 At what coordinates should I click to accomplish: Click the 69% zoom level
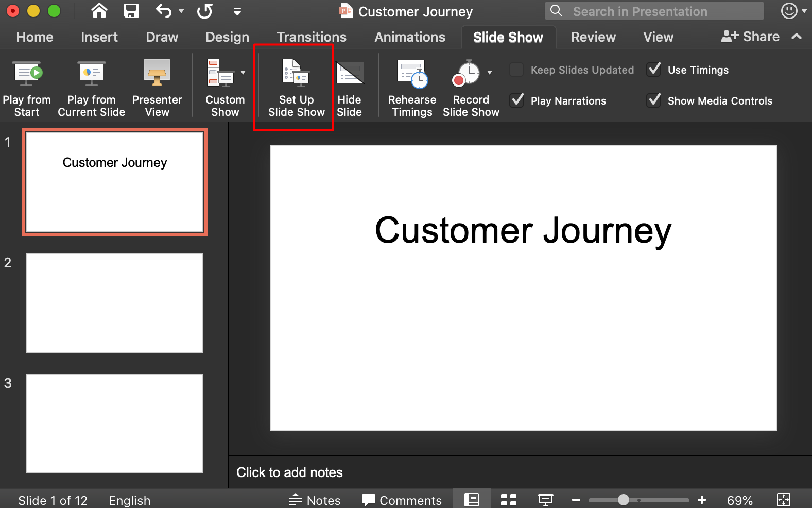click(740, 500)
